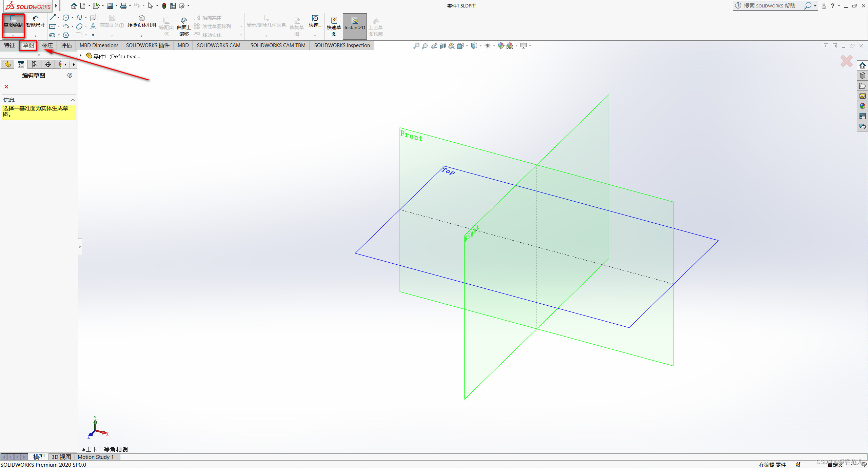Select the Smart Dimension (智能尺寸) tool
Viewport: 868px width, 468px height.
(35, 21)
